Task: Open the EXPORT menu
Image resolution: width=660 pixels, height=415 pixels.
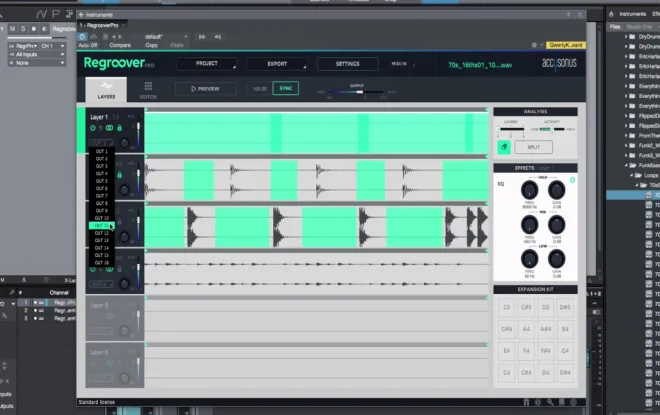Action: point(277,64)
